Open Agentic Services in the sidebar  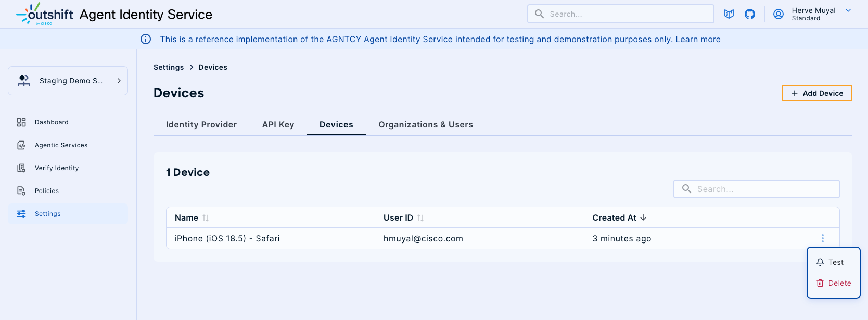click(68, 145)
